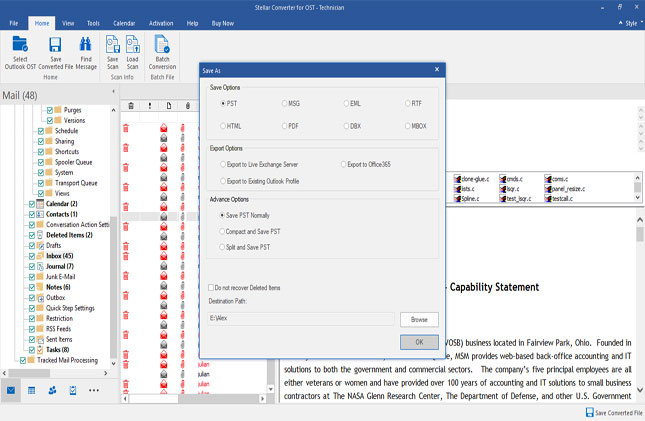Open People view icon in bottom bar
645x421 pixels.
[52, 390]
